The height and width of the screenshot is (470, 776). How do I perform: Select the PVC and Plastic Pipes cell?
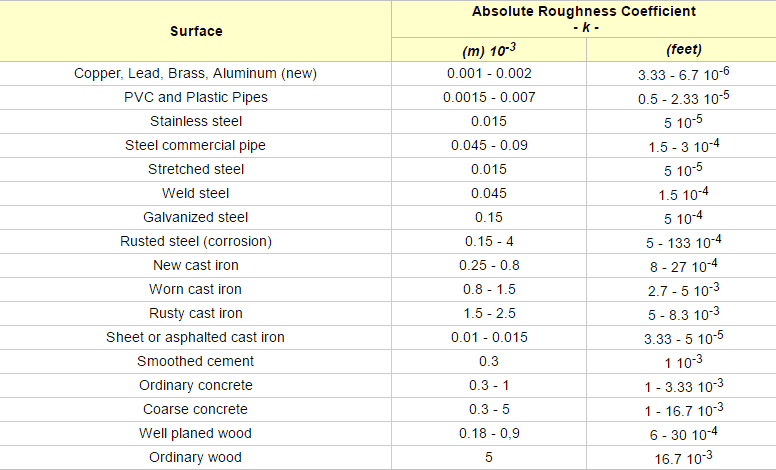pos(195,98)
